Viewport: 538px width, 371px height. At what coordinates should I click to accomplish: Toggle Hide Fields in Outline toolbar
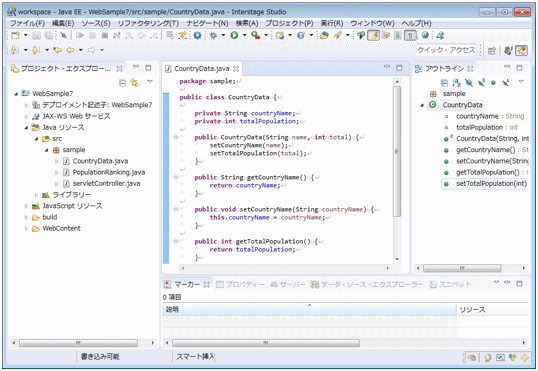tap(469, 83)
